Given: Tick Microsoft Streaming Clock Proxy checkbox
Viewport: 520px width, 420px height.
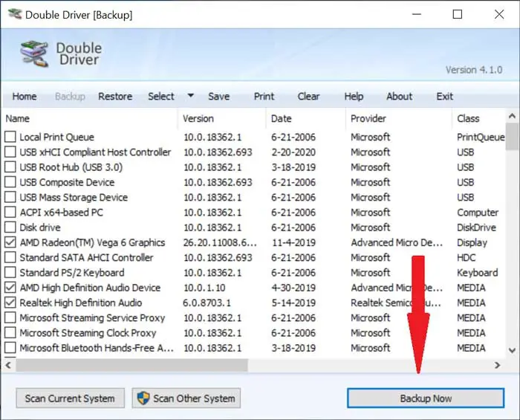Looking at the screenshot, I should click(x=10, y=333).
